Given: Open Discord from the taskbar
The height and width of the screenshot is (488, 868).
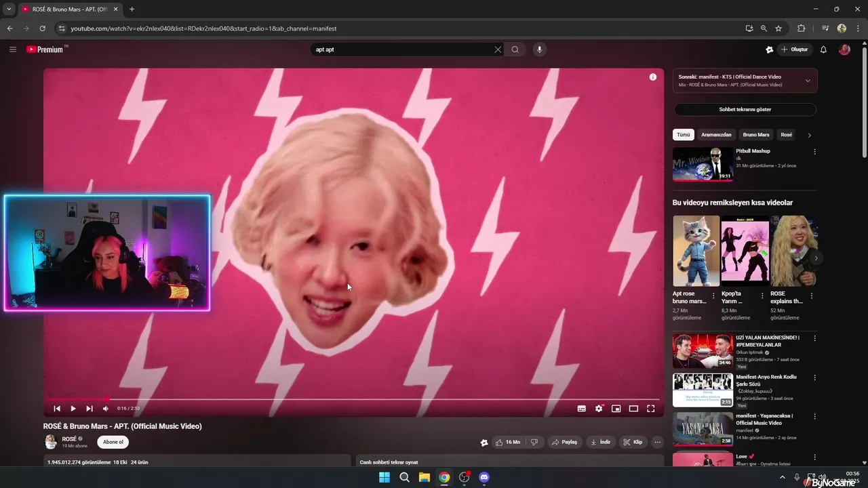Looking at the screenshot, I should pos(484,477).
